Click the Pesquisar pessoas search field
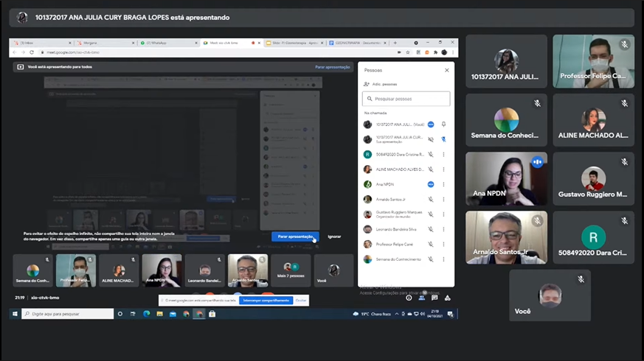The width and height of the screenshot is (644, 361). 406,99
